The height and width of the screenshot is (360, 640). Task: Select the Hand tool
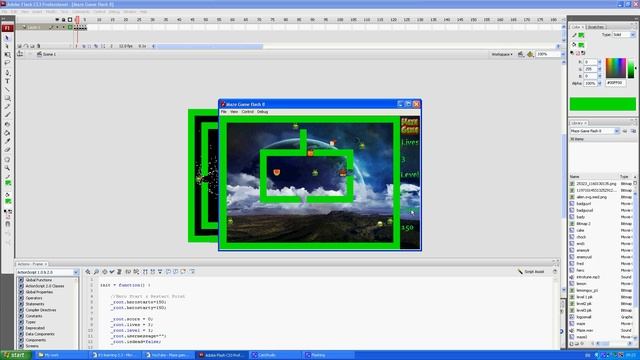coord(7,160)
